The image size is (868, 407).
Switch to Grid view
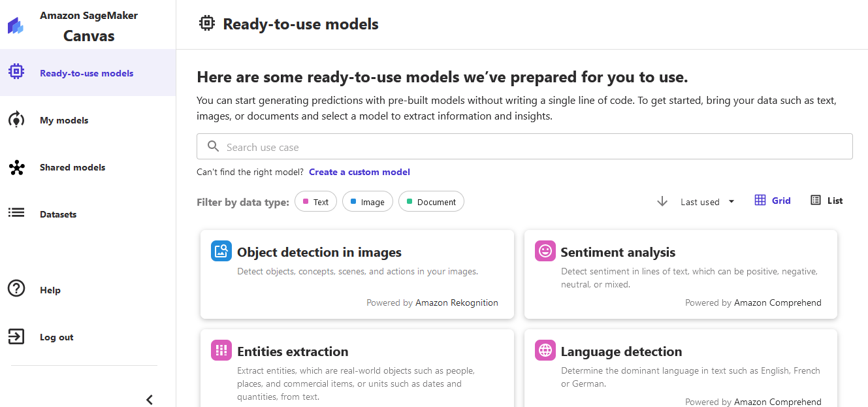click(773, 201)
